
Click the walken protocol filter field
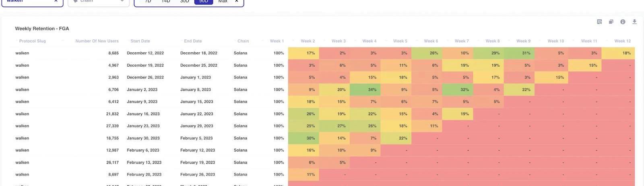tap(28, 2)
